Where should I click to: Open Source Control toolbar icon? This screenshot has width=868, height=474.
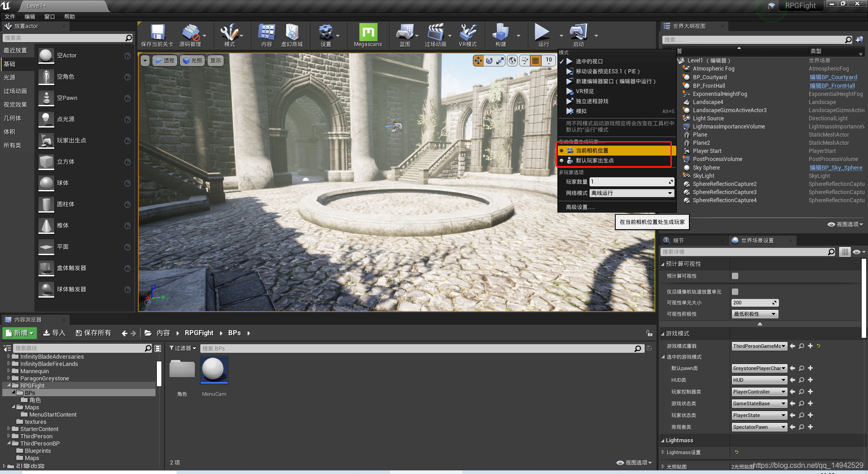coord(190,35)
